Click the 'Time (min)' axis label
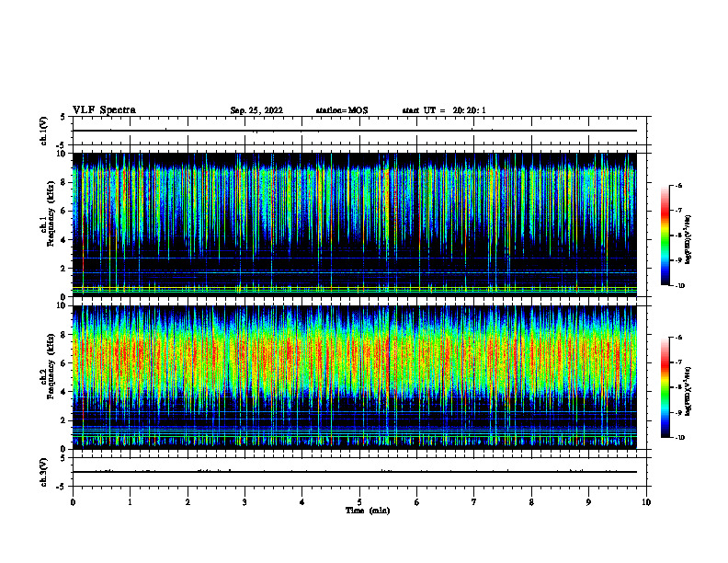The image size is (728, 563). pyautogui.click(x=368, y=511)
